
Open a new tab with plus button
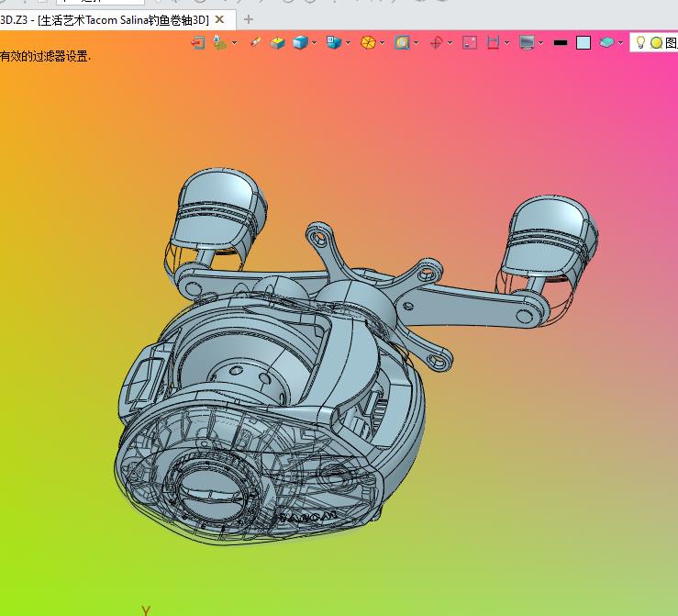(249, 19)
